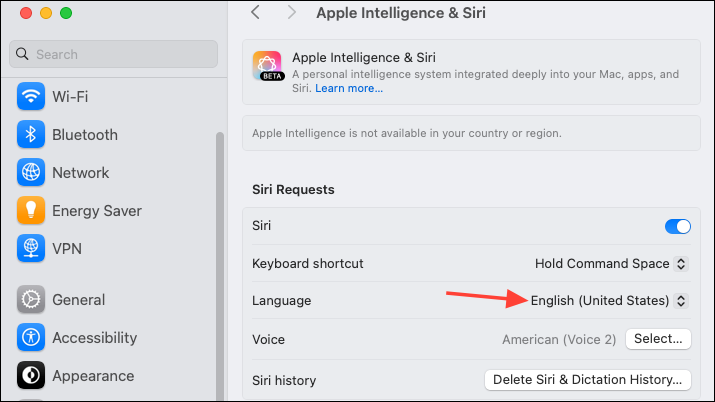Select Bluetooth label in sidebar
This screenshot has width=715, height=402.
[x=85, y=134]
